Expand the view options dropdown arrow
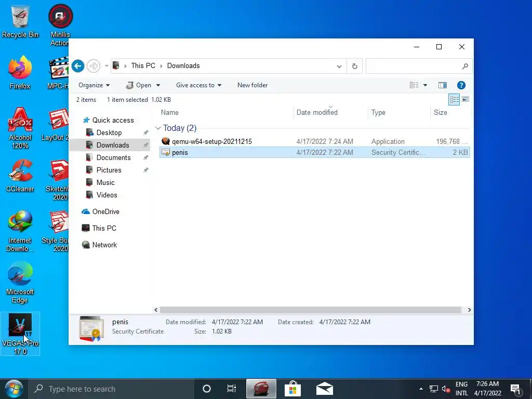 pos(425,85)
